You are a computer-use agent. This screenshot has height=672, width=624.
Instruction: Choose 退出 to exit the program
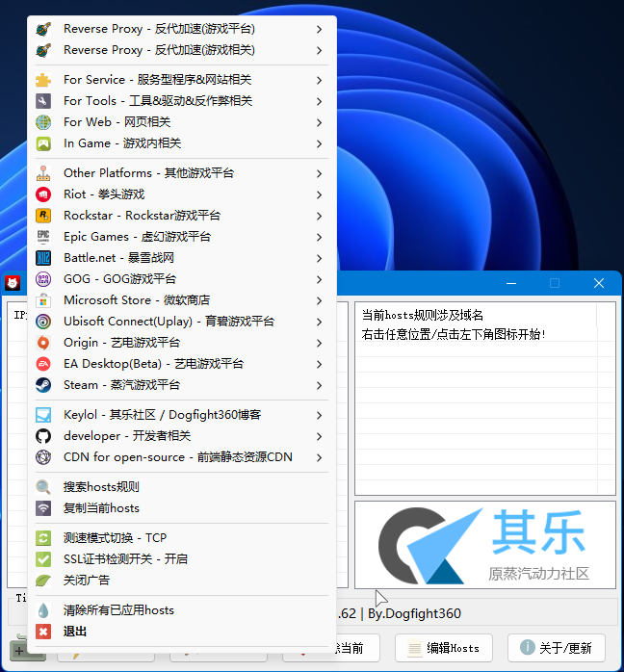(x=182, y=632)
